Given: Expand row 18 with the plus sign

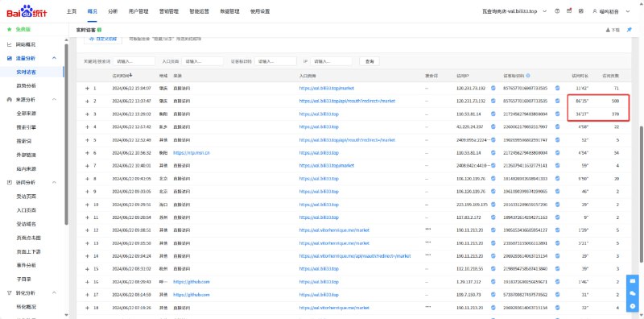Looking at the screenshot, I should (87, 308).
